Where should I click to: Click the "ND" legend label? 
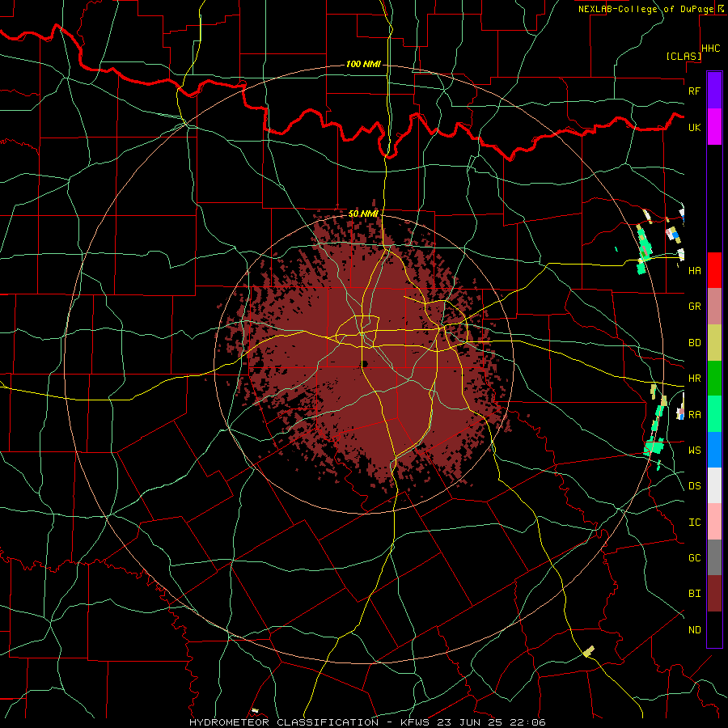coord(694,630)
